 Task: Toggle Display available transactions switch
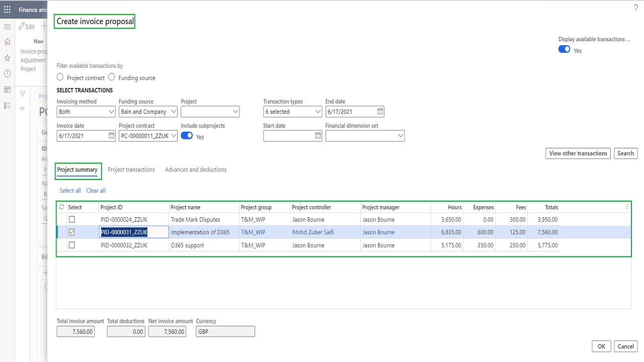pyautogui.click(x=564, y=49)
